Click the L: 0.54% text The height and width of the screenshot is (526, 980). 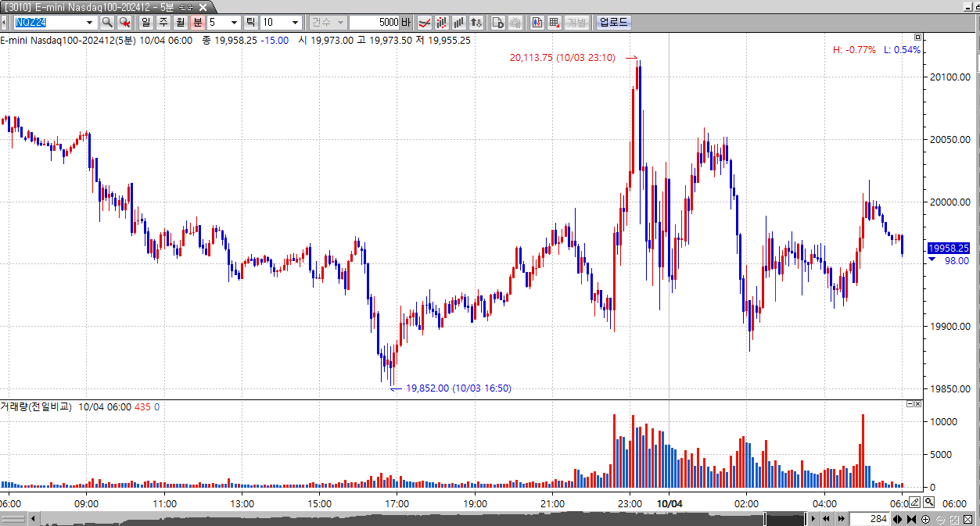pos(902,50)
